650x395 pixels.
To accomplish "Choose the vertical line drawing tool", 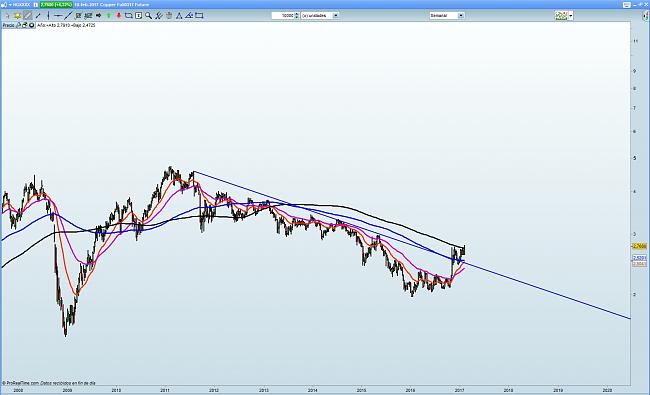I will point(49,16).
